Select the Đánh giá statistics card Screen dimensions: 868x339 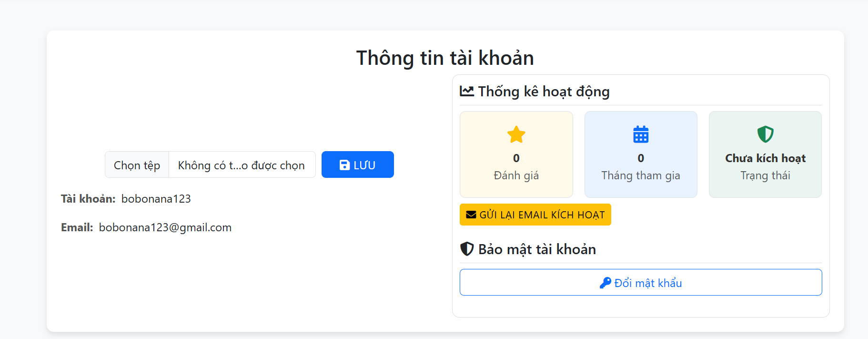[x=516, y=154]
